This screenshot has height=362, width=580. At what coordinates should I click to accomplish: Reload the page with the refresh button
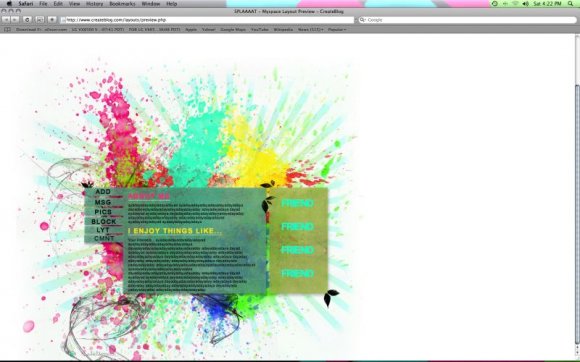tap(27, 20)
